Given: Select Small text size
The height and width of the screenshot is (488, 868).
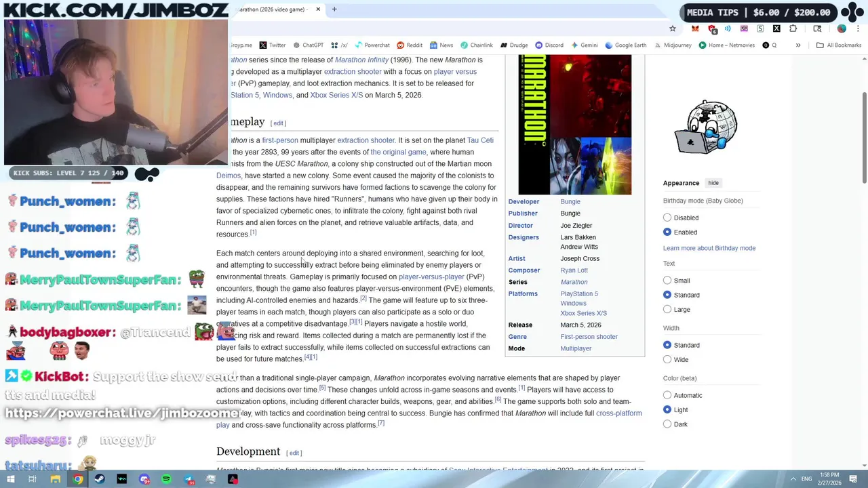Looking at the screenshot, I should point(667,281).
